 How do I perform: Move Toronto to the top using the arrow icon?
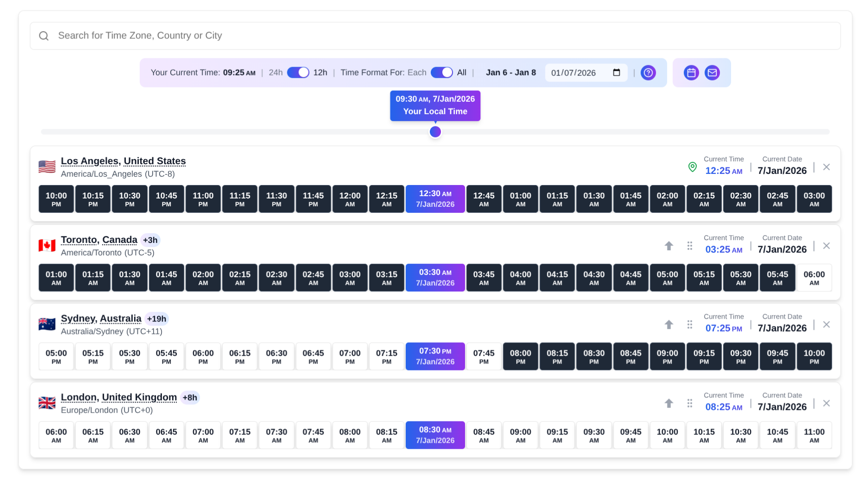pos(669,246)
